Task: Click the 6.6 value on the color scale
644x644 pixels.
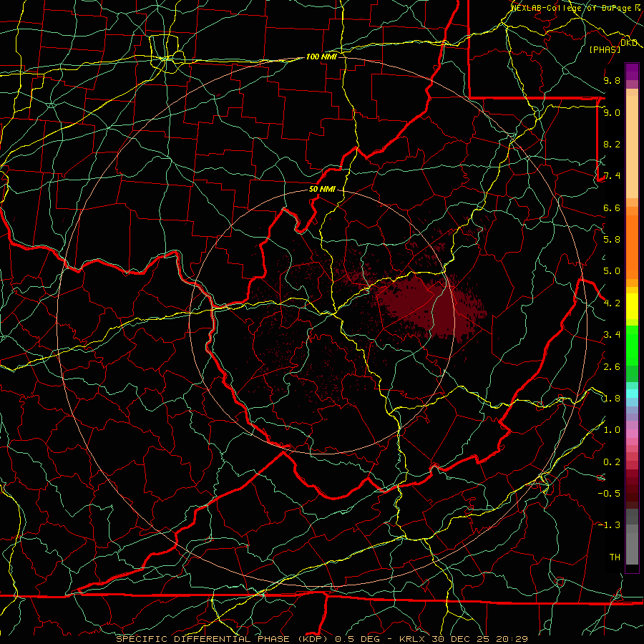Action: (x=612, y=208)
